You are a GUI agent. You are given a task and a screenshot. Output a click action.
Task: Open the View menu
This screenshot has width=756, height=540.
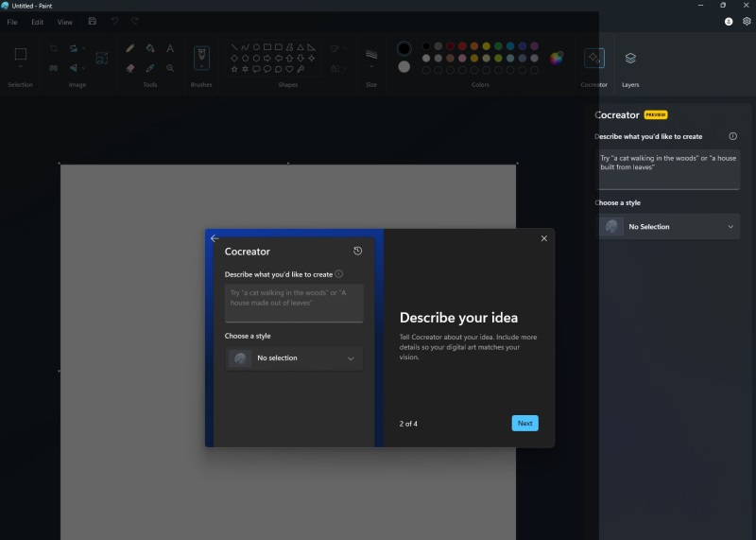pos(64,22)
